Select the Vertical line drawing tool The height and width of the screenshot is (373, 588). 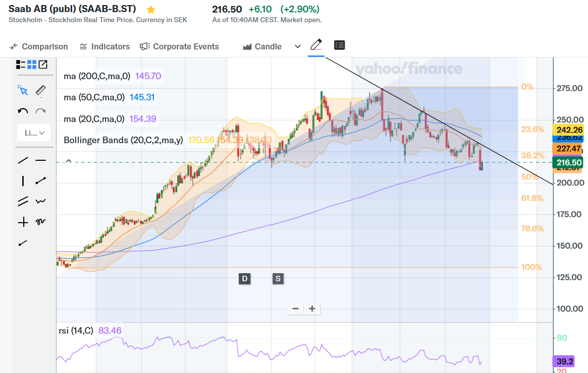23,181
